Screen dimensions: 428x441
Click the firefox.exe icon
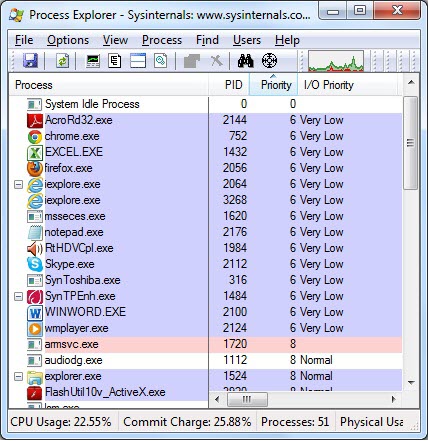point(35,169)
